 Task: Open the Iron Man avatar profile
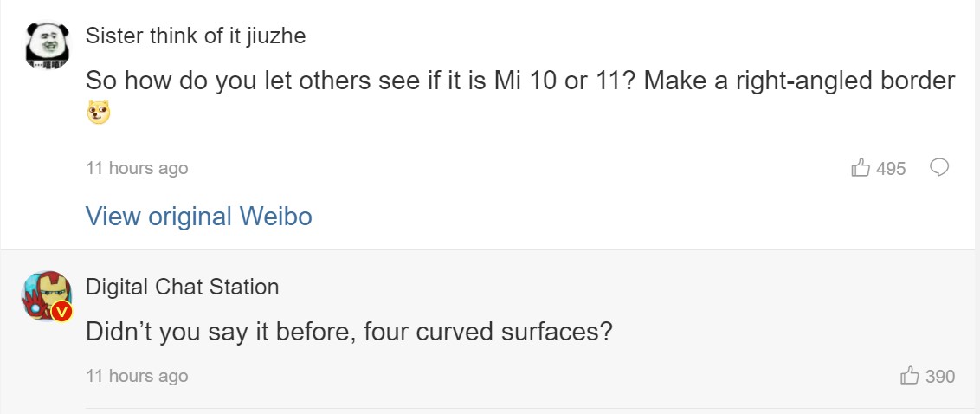pyautogui.click(x=46, y=296)
